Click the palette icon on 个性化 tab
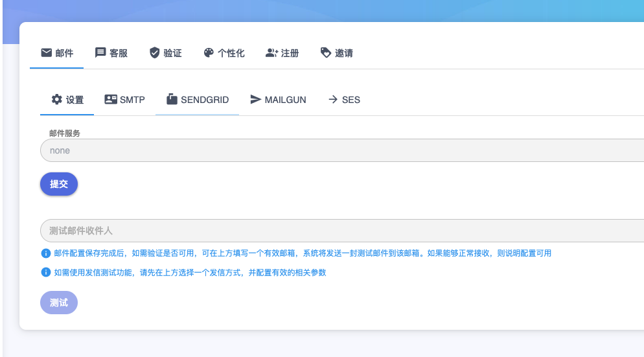 209,52
